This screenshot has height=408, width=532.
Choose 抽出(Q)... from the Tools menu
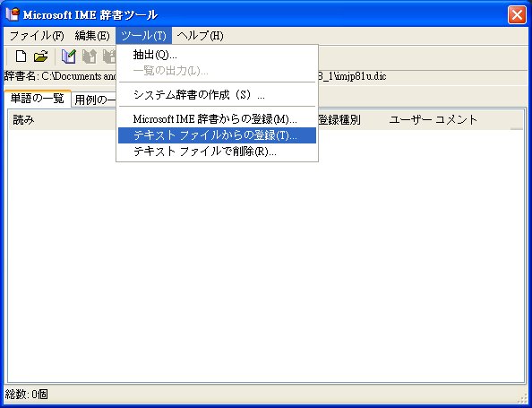[x=217, y=55]
